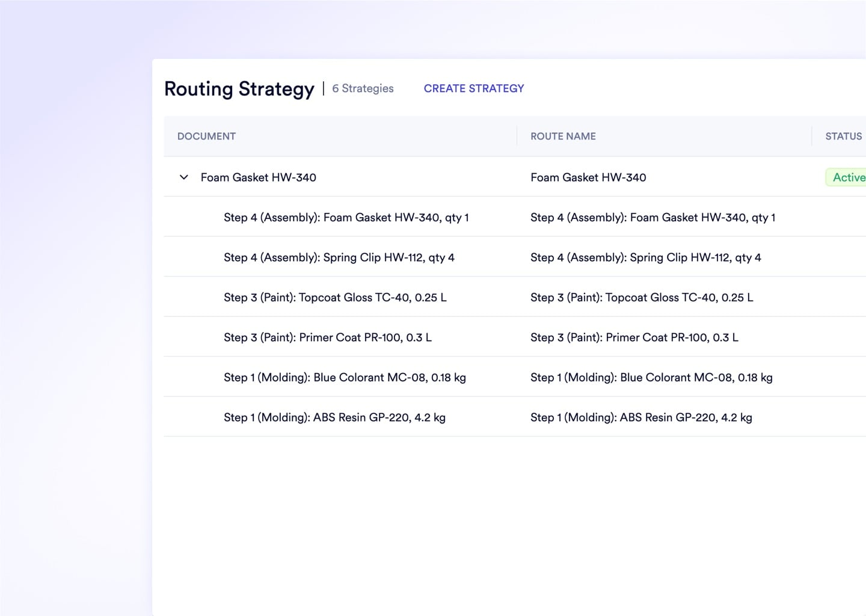This screenshot has width=866, height=616.
Task: Click the Step 1 Blue Colorant route name cell
Action: tap(651, 377)
